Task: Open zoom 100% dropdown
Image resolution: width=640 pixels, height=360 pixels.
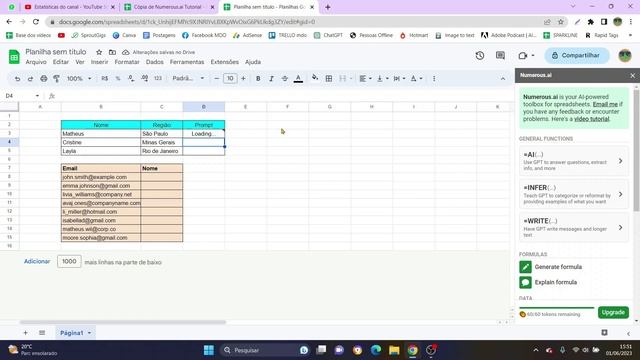Action: point(79,78)
